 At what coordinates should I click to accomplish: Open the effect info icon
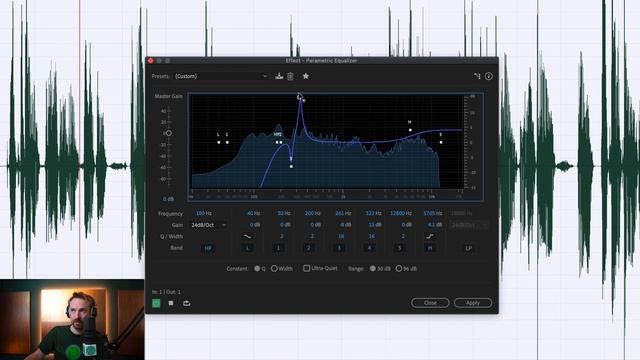[489, 76]
